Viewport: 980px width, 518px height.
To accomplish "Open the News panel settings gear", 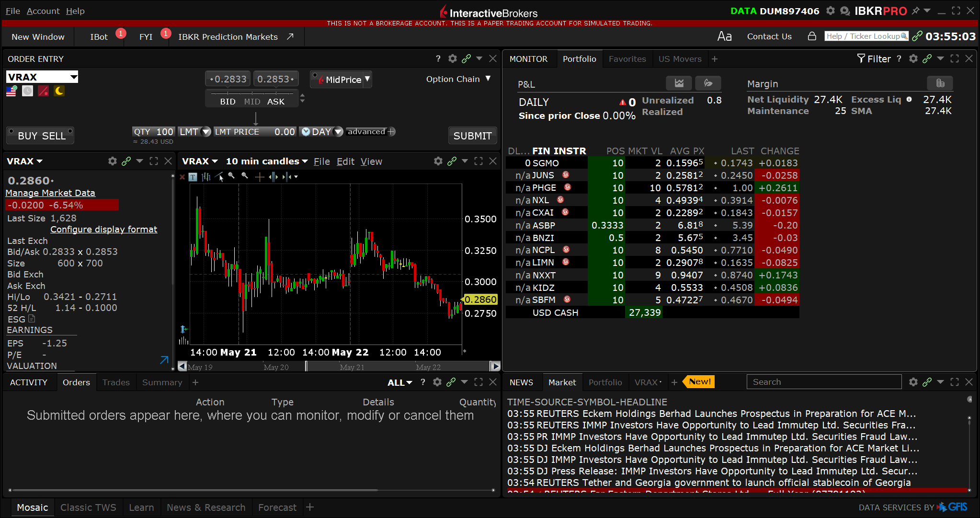I will (x=913, y=382).
